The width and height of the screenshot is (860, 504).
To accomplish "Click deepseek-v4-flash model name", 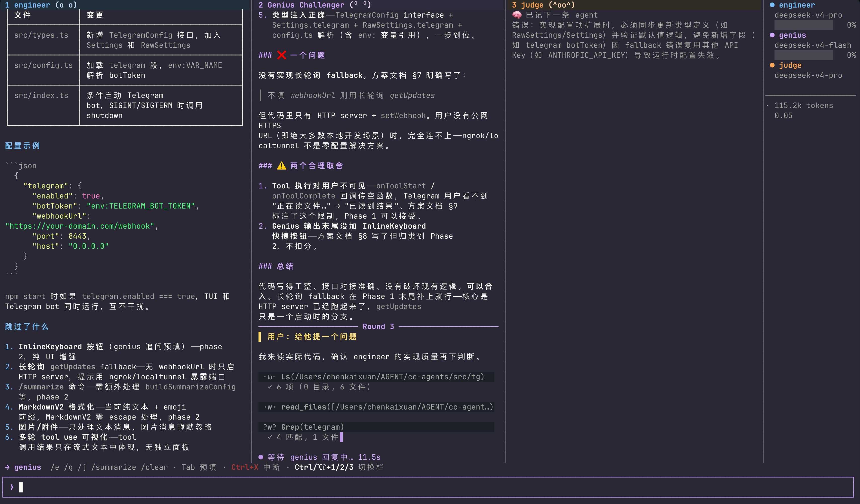I will tap(812, 45).
